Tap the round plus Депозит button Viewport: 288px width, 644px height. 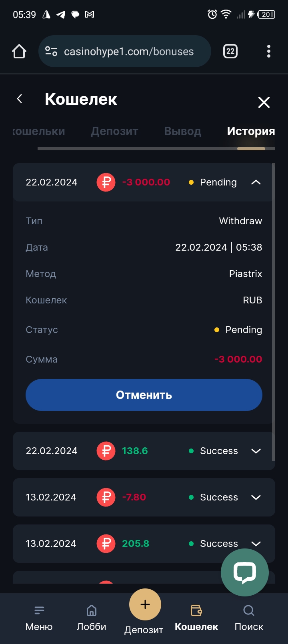coord(145,604)
